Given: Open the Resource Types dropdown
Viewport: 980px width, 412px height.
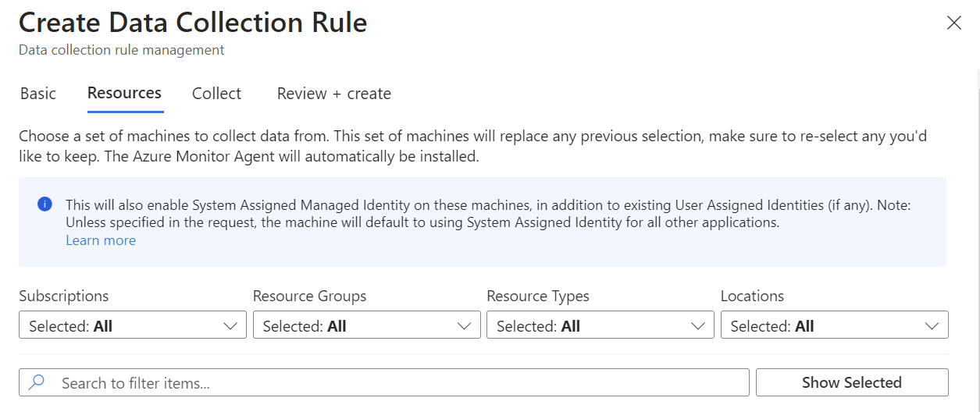Looking at the screenshot, I should (x=593, y=325).
